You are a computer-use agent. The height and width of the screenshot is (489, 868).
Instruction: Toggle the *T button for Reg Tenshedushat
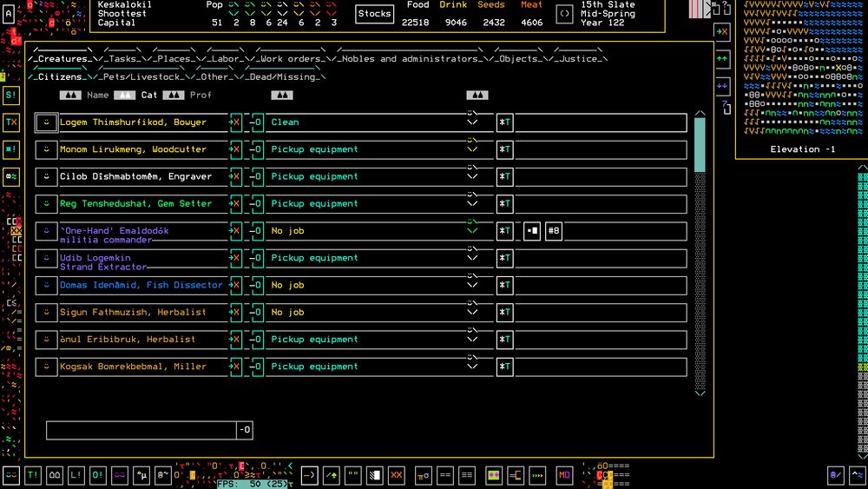click(x=505, y=204)
